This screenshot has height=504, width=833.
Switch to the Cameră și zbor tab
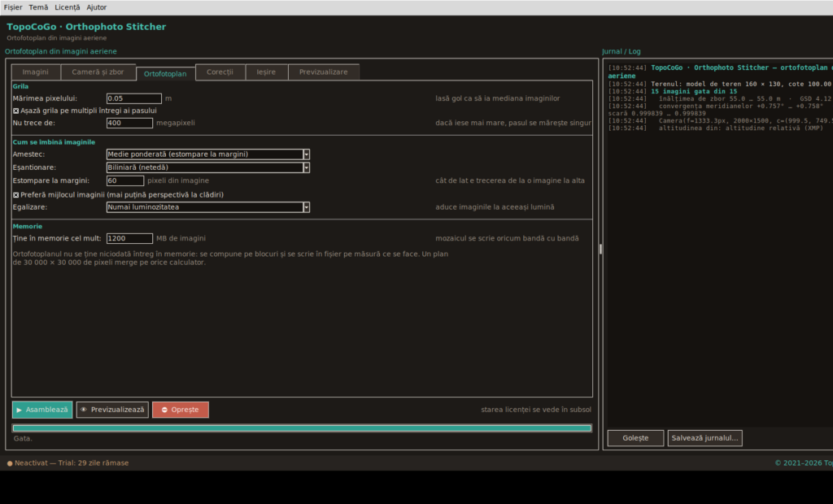98,72
